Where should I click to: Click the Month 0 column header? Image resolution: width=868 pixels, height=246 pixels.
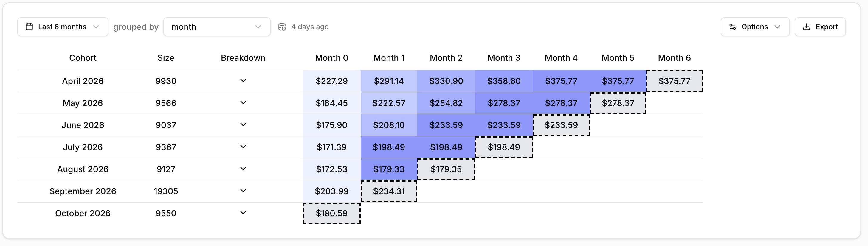pos(331,58)
